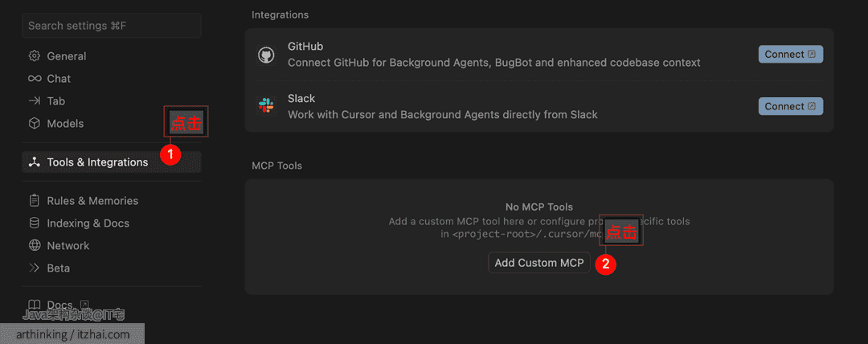This screenshot has width=868, height=344.
Task: Click the GitHub logo icon
Action: click(266, 55)
